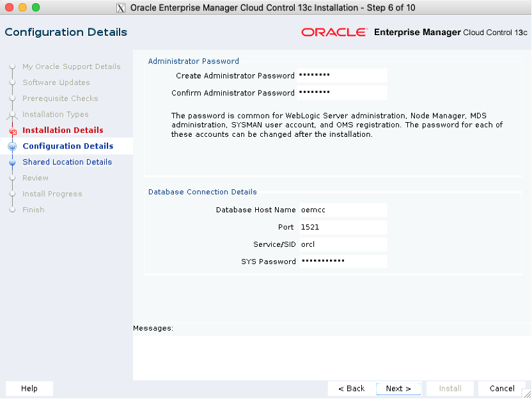
Task: Edit the Port field showing 1521
Action: 343,228
